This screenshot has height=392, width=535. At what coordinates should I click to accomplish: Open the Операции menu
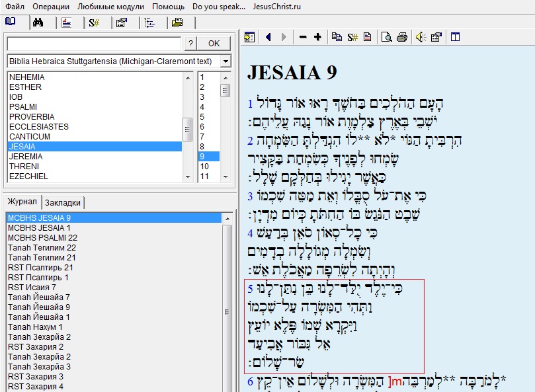point(51,6)
